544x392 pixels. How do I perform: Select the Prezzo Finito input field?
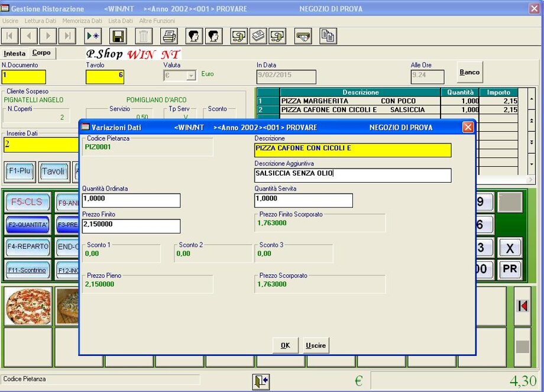pos(131,226)
